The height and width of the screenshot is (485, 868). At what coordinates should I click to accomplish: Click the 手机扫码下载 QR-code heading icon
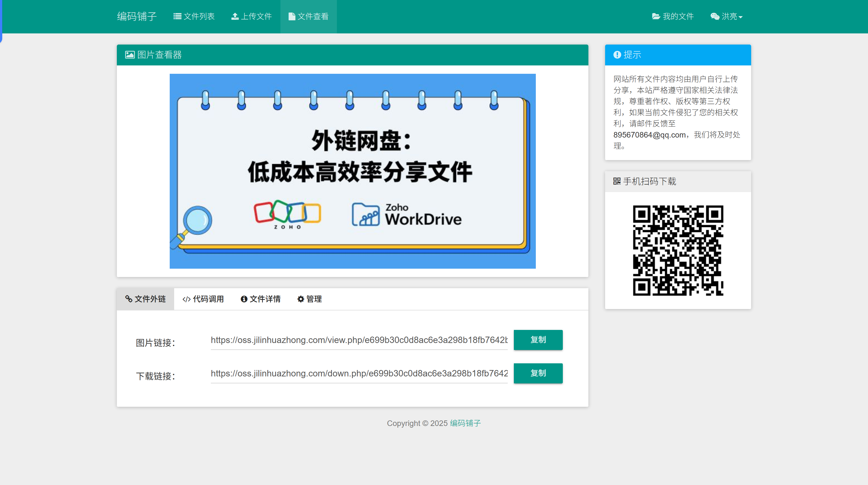617,182
